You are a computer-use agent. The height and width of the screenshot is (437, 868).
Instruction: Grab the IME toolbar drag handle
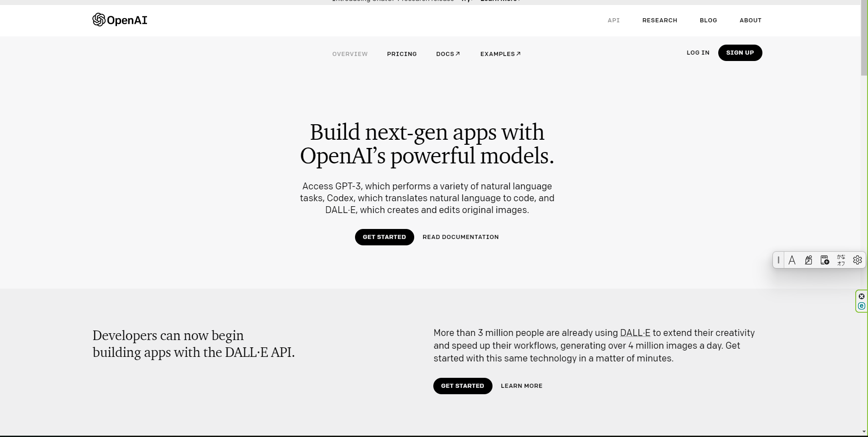coord(779,260)
